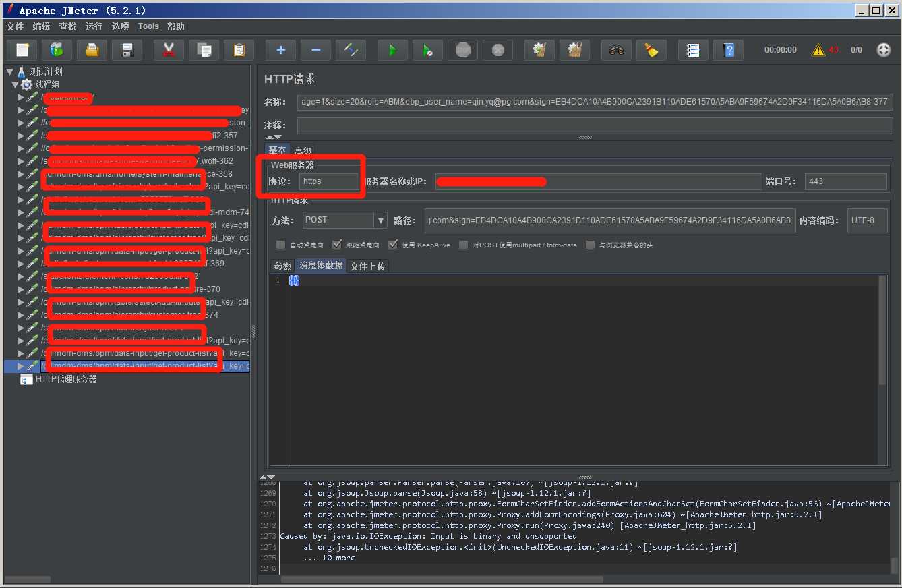Select HTTP代理服务器 icon in tree
The width and height of the screenshot is (902, 588).
26,380
